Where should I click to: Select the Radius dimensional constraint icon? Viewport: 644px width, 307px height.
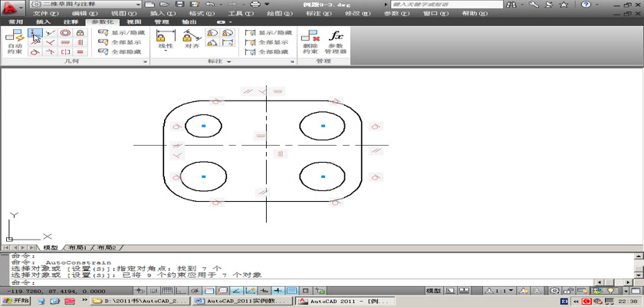(212, 33)
